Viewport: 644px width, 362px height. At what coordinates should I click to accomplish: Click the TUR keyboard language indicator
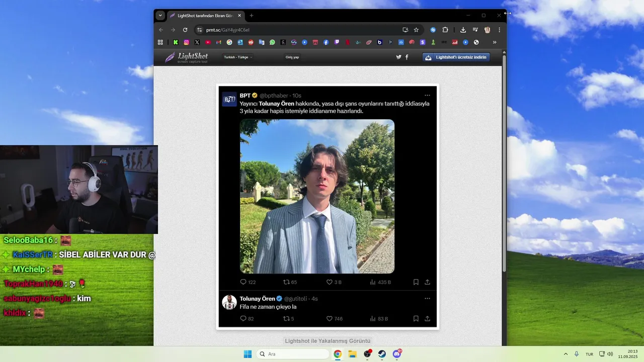pyautogui.click(x=589, y=354)
